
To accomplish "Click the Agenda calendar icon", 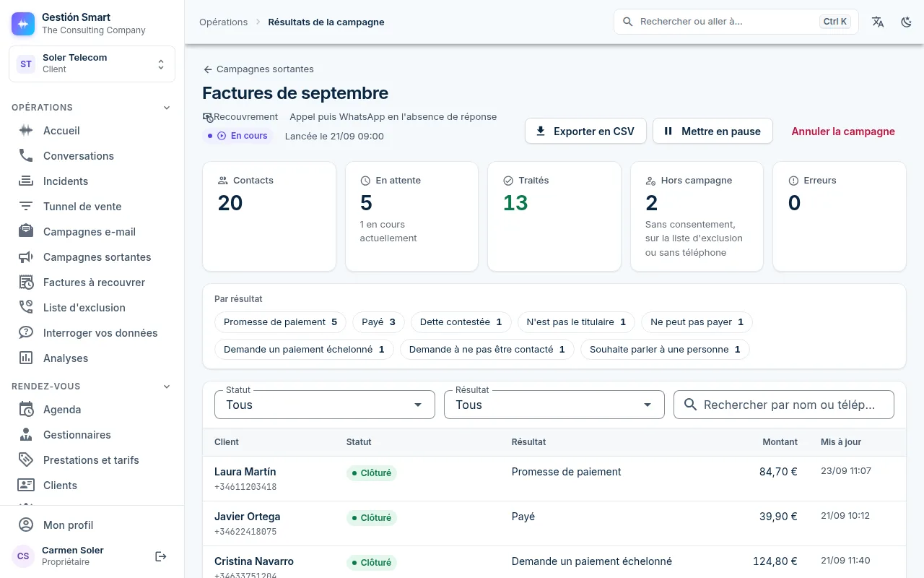I will [x=26, y=410].
